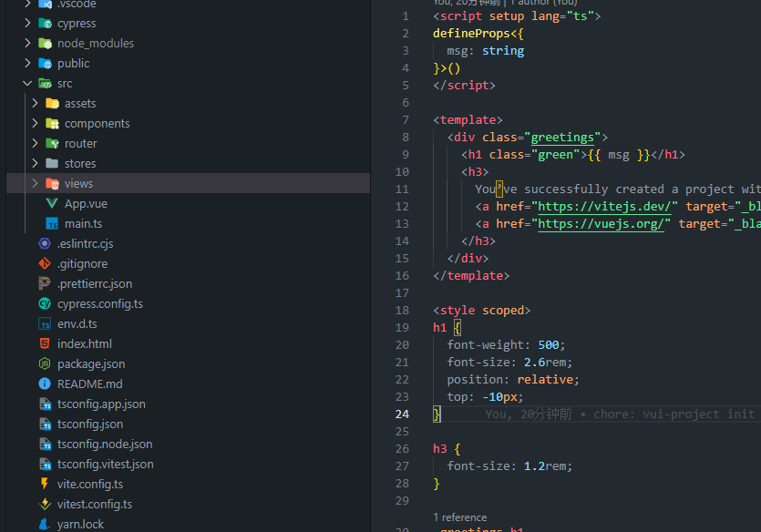Image resolution: width=761 pixels, height=532 pixels.
Task: Open package.json file
Action: 91,364
